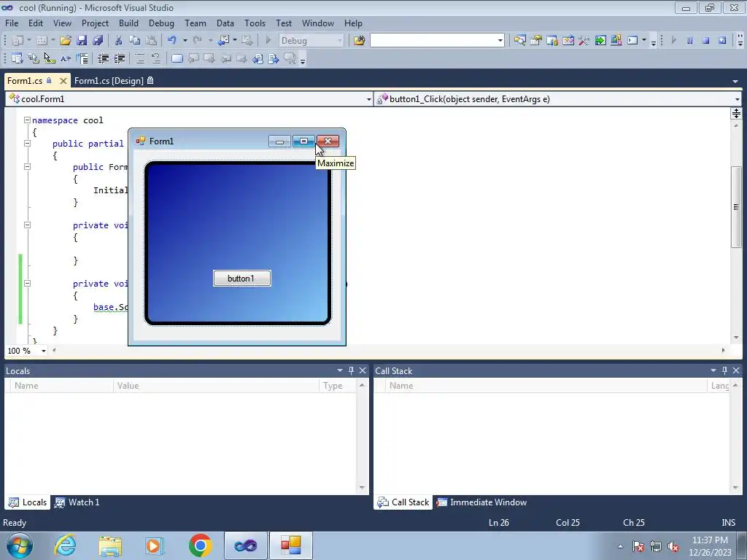Click the Save All icon
This screenshot has width=747, height=560.
tap(98, 41)
